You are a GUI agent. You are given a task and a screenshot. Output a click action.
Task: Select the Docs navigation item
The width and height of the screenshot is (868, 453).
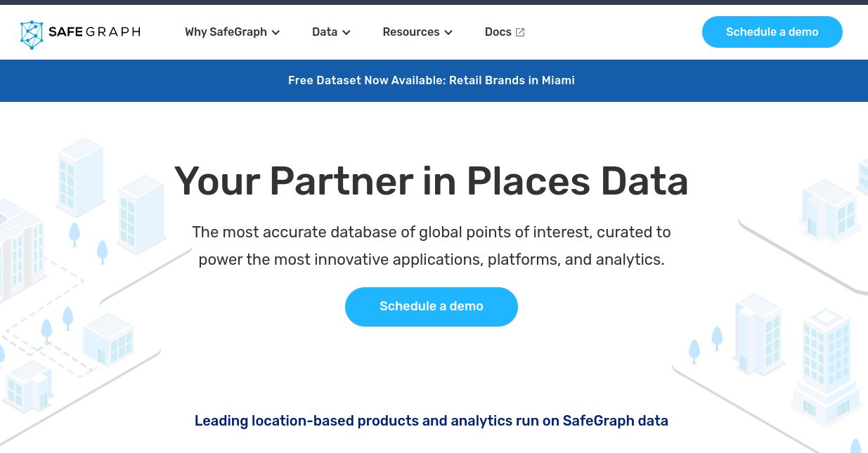[x=496, y=32]
